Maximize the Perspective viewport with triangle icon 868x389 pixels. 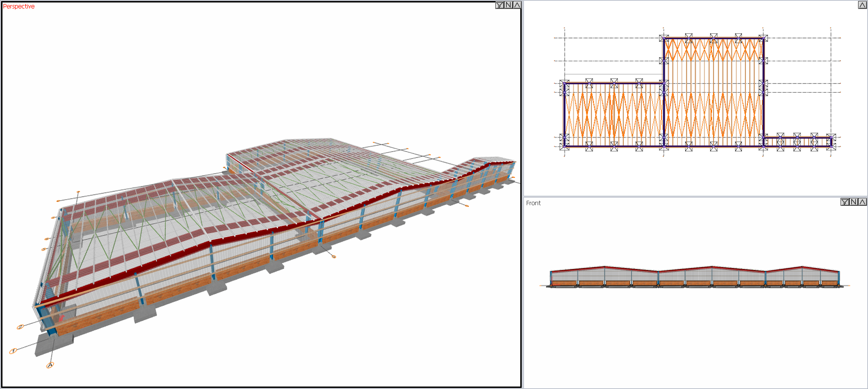(517, 5)
